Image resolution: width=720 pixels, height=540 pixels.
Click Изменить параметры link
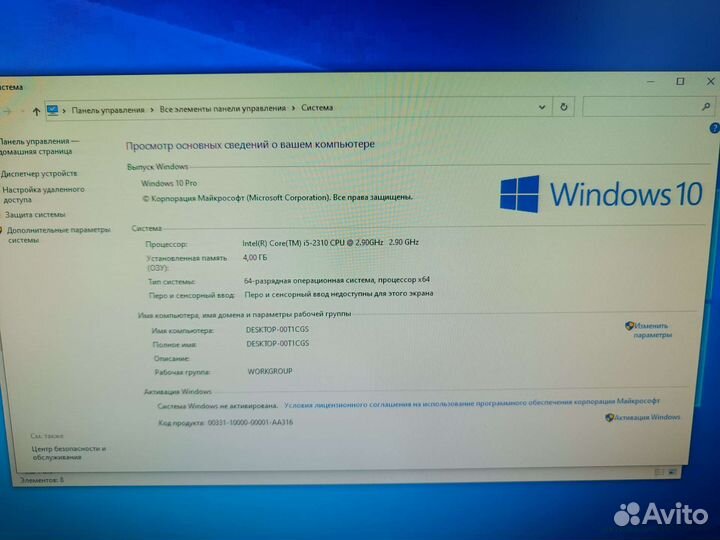point(652,330)
